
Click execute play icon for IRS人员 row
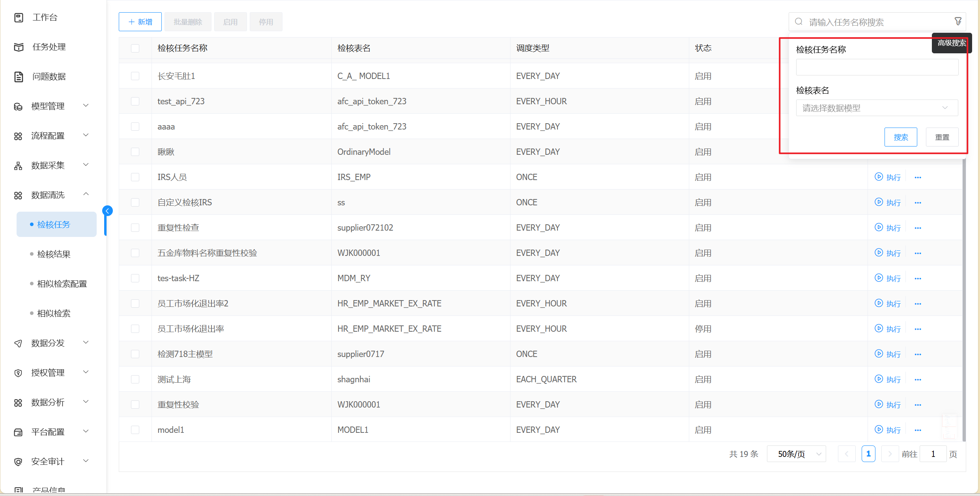[878, 177]
